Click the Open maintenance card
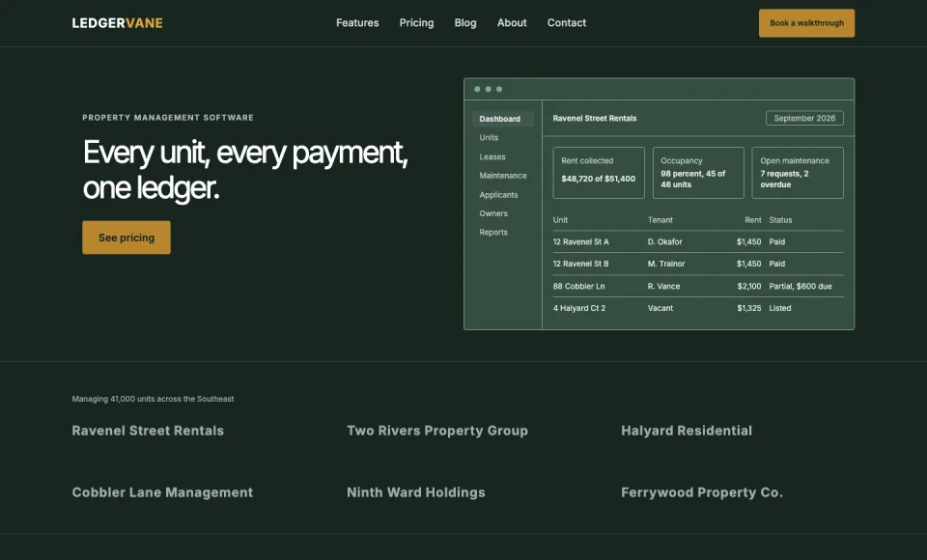The image size is (927, 560). pyautogui.click(x=798, y=173)
